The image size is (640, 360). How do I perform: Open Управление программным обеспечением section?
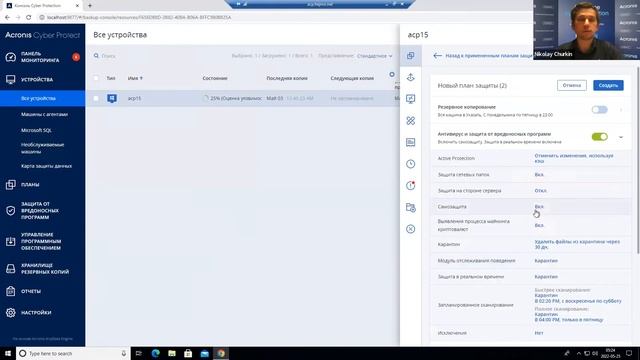[41, 241]
